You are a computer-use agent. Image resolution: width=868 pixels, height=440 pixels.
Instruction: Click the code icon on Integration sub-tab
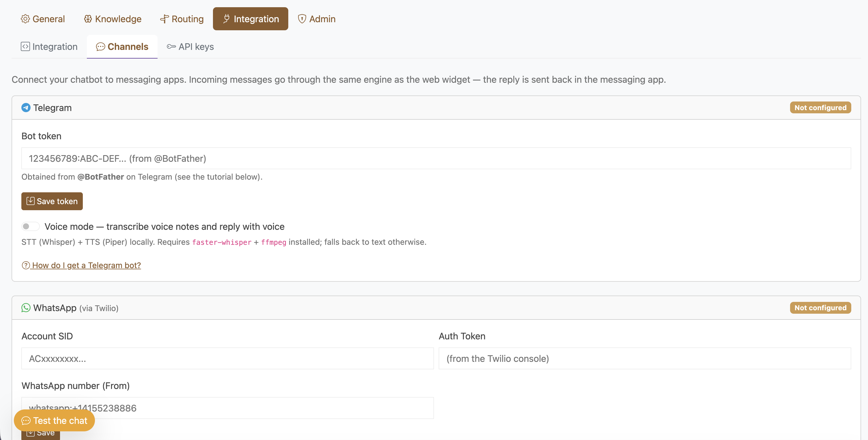click(x=25, y=46)
